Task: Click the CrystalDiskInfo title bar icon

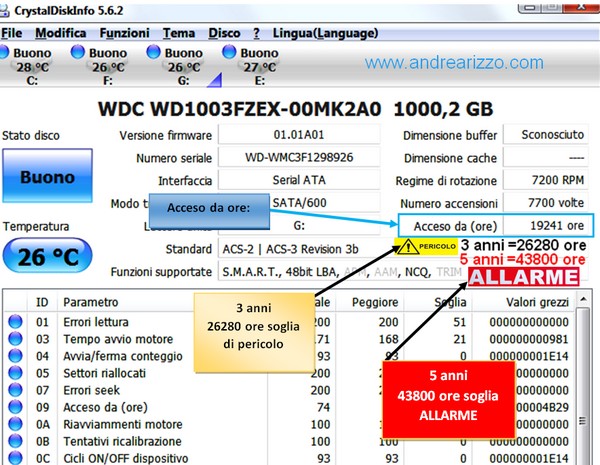Action: coord(4,11)
